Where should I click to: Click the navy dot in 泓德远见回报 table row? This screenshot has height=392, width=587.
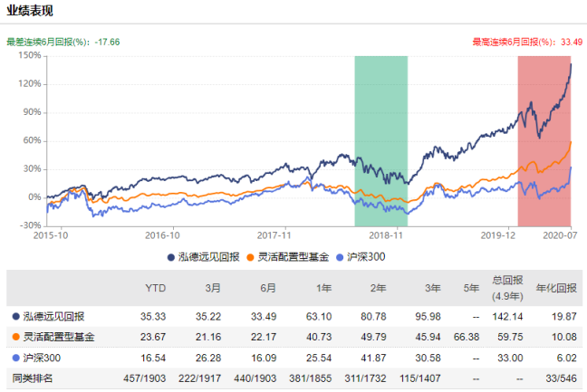[x=14, y=316]
